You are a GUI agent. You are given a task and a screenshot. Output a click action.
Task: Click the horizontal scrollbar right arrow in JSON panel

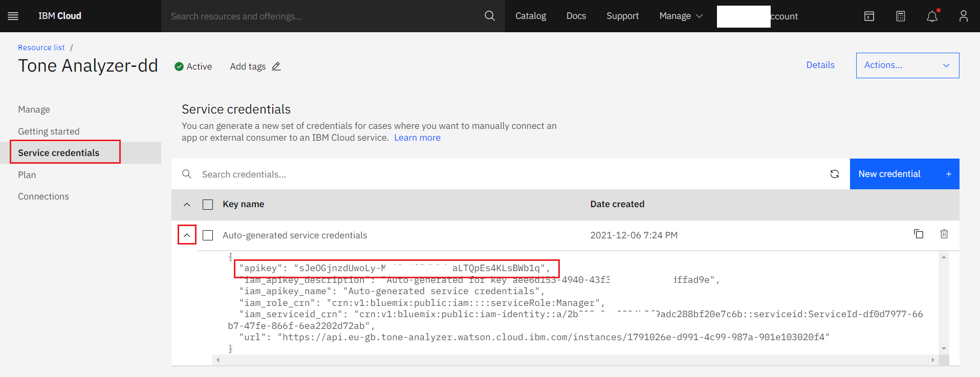coord(933,360)
